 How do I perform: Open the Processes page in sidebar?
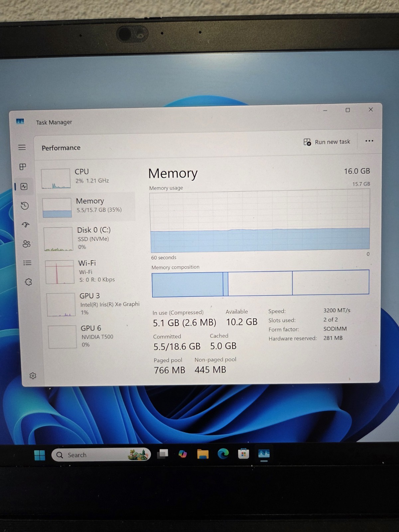point(23,167)
